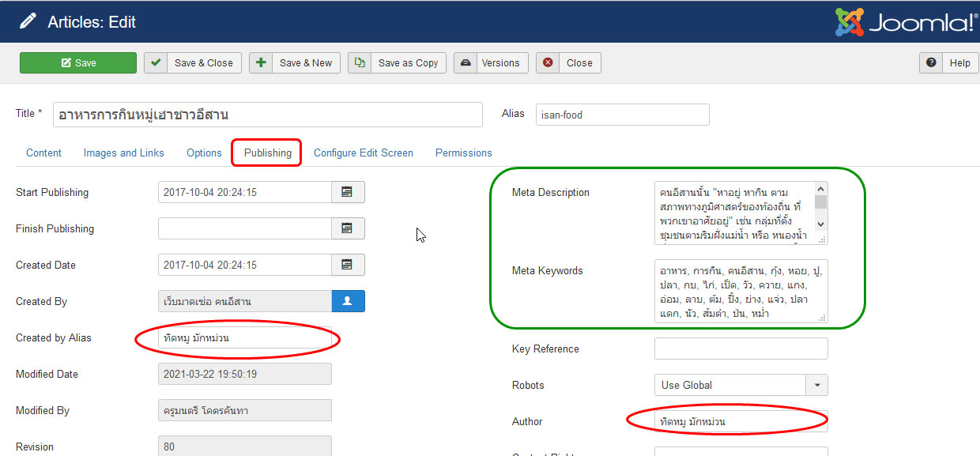Click the plus icon on Save & New
The width and height of the screenshot is (980, 456).
(261, 62)
